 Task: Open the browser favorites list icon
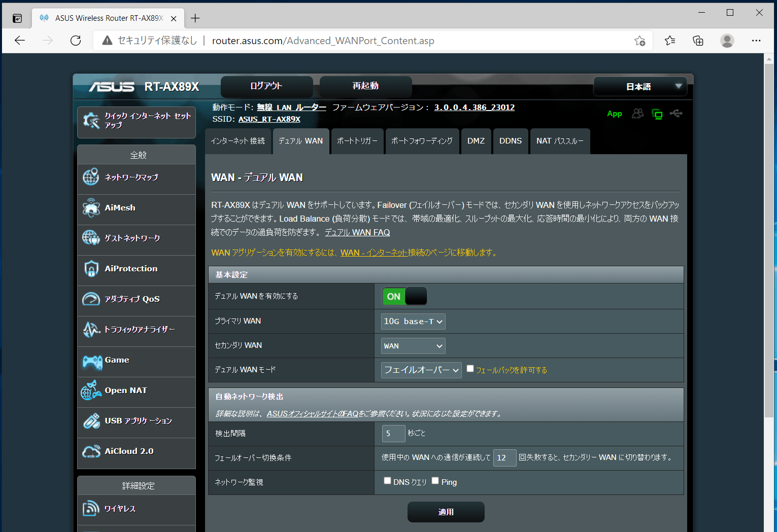[670, 41]
